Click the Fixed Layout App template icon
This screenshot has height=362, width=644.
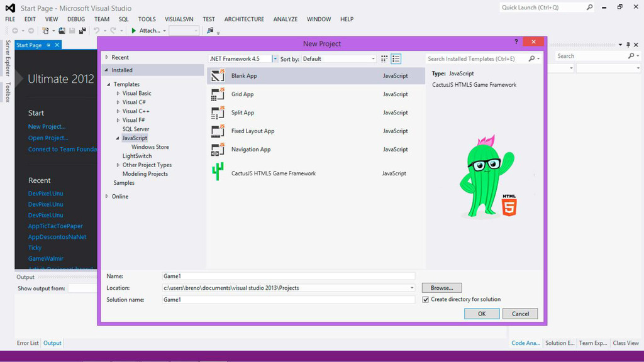pyautogui.click(x=218, y=131)
